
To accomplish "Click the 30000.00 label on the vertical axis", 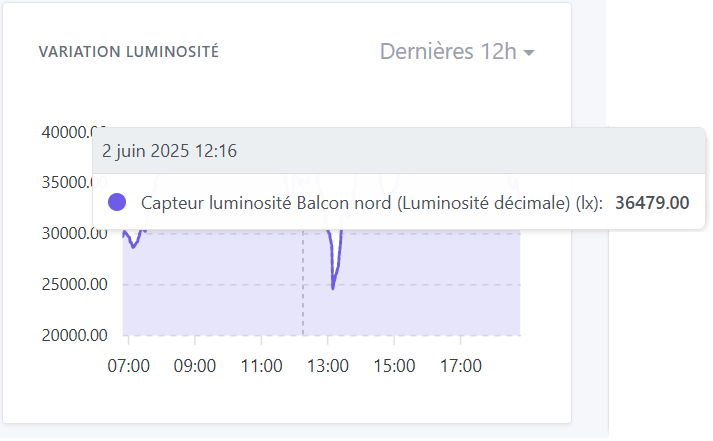I will pyautogui.click(x=69, y=234).
